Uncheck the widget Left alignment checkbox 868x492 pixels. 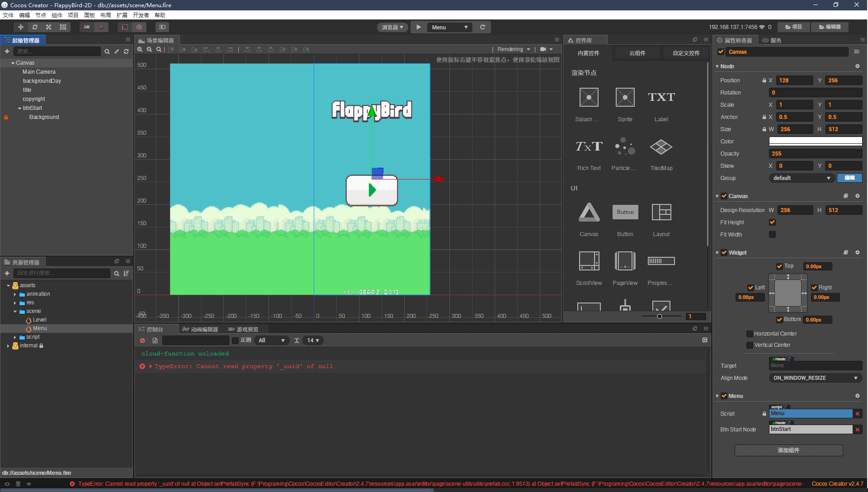click(750, 288)
